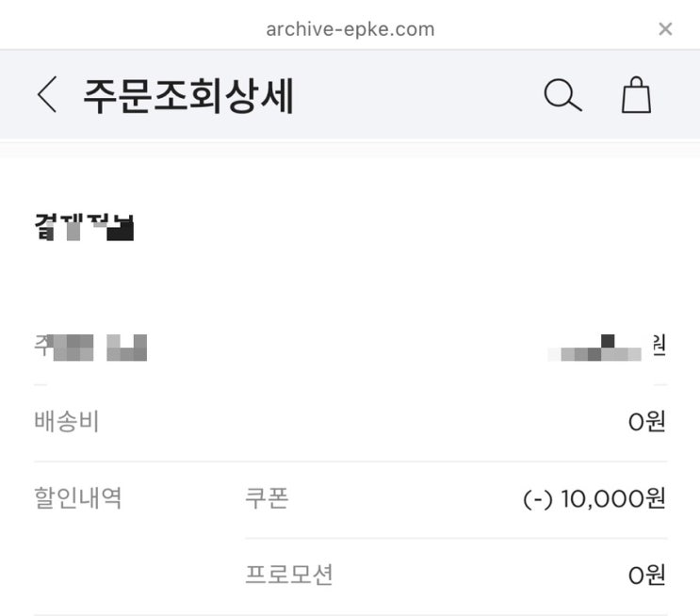Click the 주문조회상세 page title
The width and height of the screenshot is (700, 616).
pos(188,96)
